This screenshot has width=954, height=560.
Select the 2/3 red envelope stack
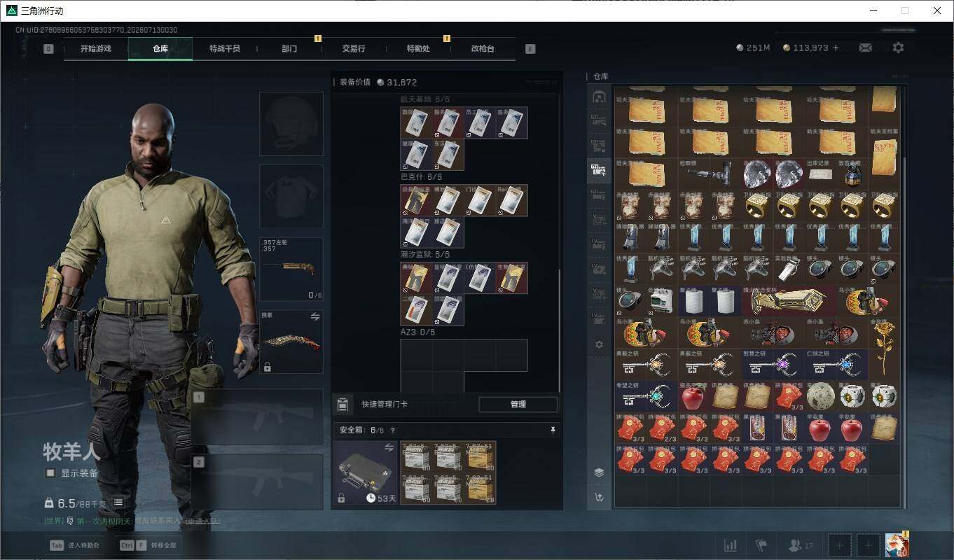[662, 428]
